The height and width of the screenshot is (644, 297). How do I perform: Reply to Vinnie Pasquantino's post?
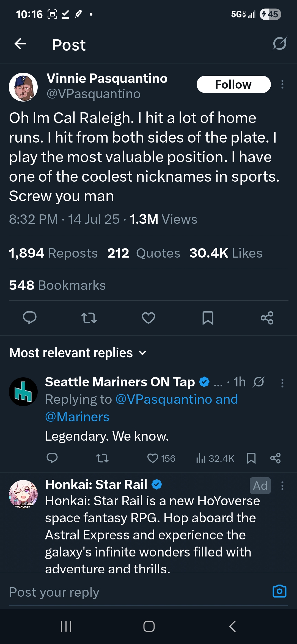[x=30, y=318]
